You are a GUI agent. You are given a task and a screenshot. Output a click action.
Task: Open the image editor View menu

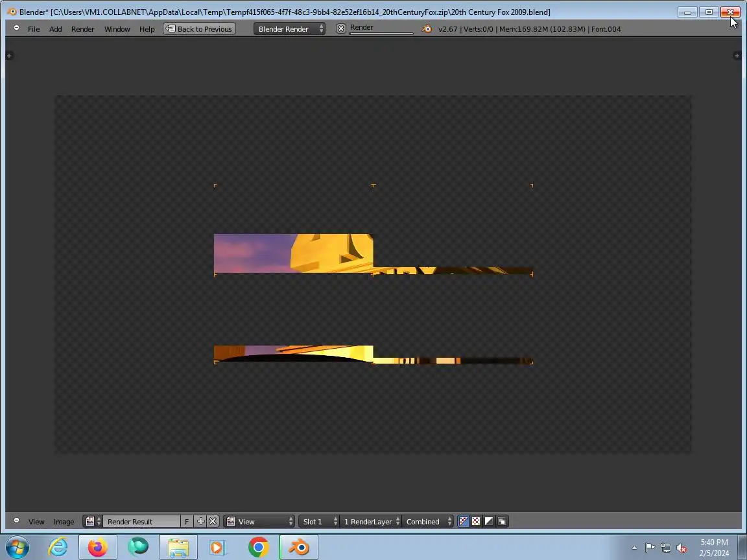coord(36,521)
